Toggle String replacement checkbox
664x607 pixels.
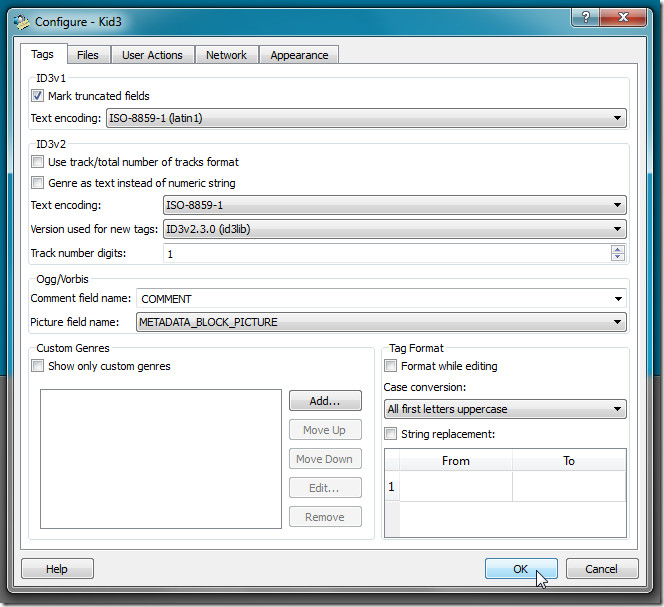(x=390, y=434)
